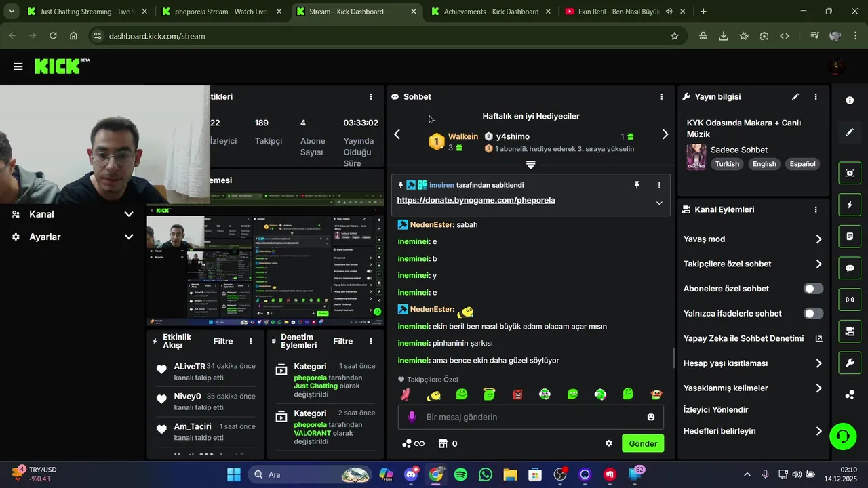Open the green headset support button

843,436
